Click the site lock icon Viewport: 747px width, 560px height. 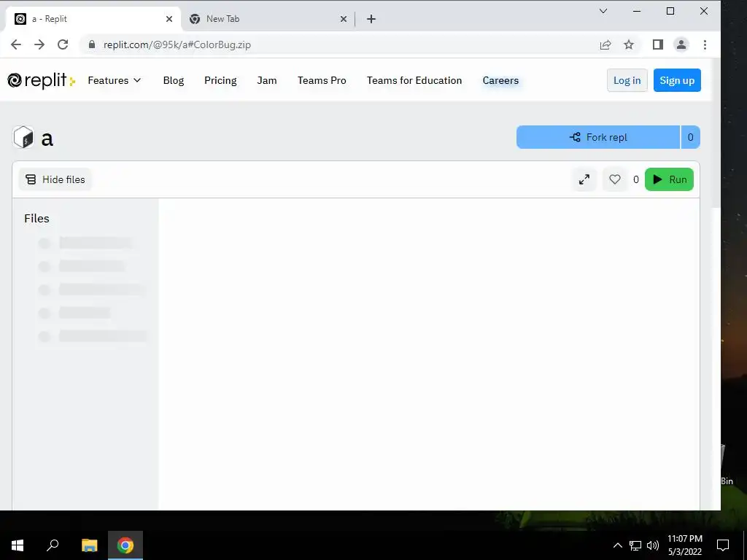(92, 44)
